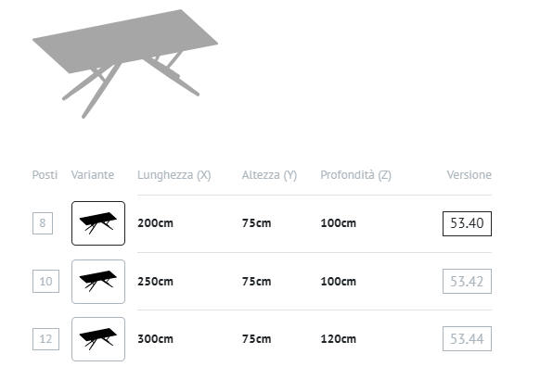
Task: Click the Lunghezza (X) column header
Action: tap(174, 175)
